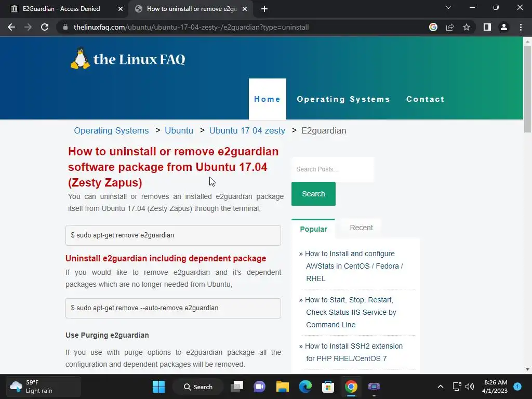Click the Use Purging e2guardian heading
This screenshot has width=532, height=399.
[107, 335]
